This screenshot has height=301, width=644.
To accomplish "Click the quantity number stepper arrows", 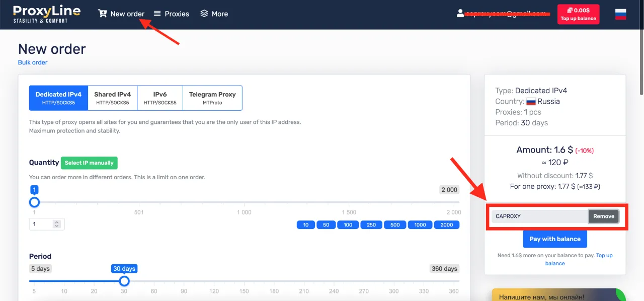I will click(57, 224).
